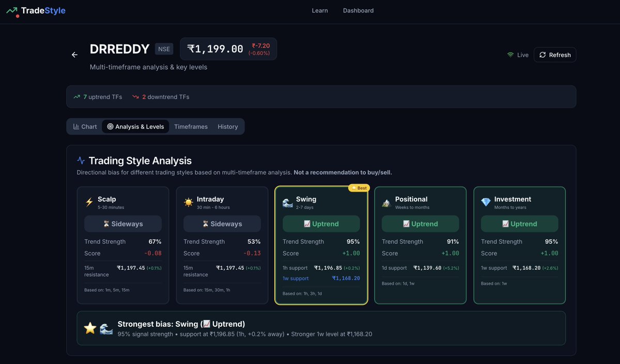
Task: Click the Positional mountain icon
Action: (x=386, y=202)
